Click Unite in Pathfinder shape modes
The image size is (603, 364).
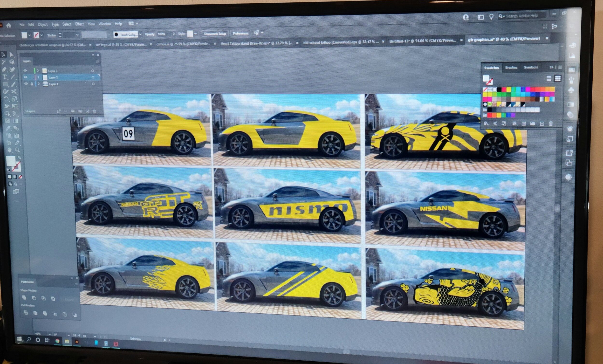[x=24, y=298]
